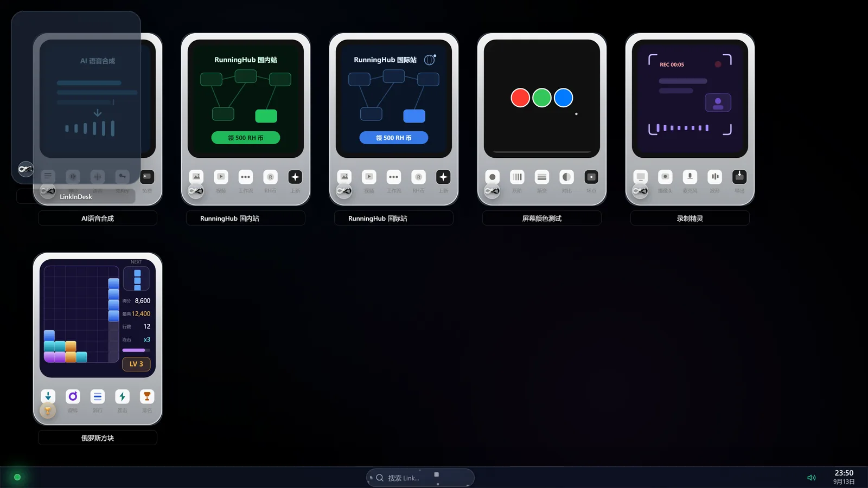Click the NEXT piece preview in 俄罗斯方块
Screen dimensions: 868x488
pos(136,279)
